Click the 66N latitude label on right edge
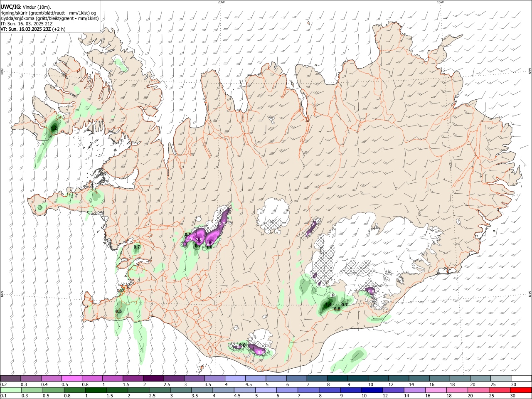The image size is (532, 399). (x=530, y=71)
